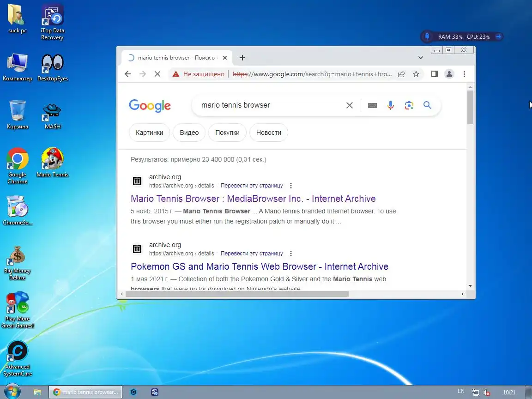The image size is (532, 399).
Task: Select 'Play More Great Games!' shortcut
Action: 17,310
